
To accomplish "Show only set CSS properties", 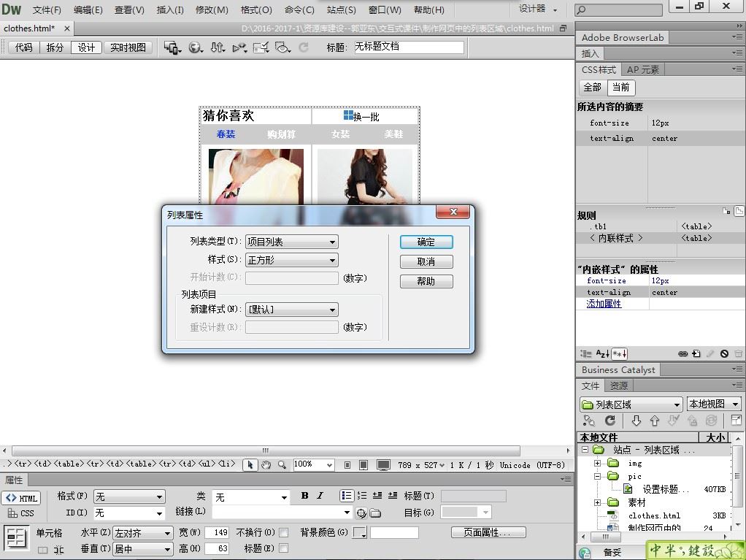I will pos(620,353).
